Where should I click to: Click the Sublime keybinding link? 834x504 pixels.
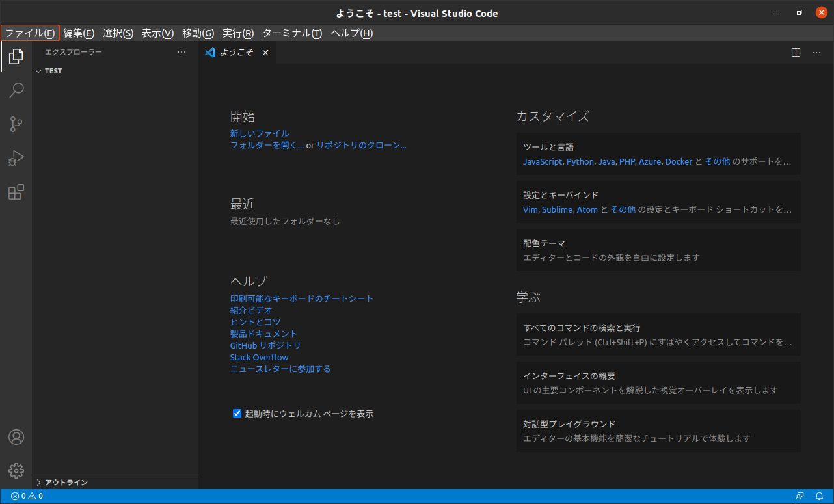pos(558,209)
